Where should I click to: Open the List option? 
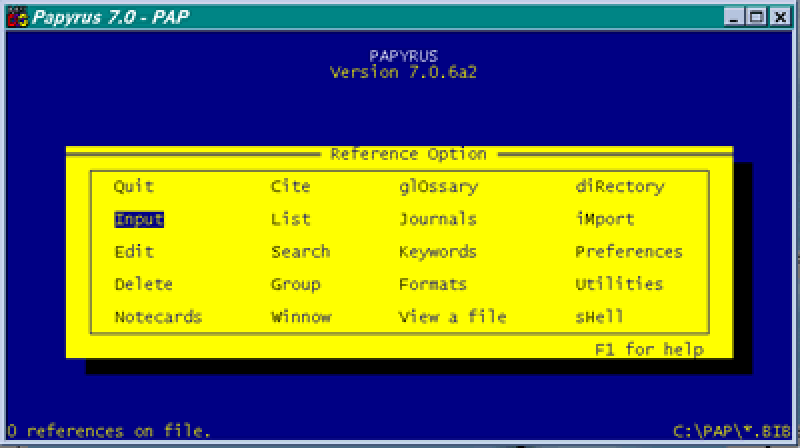pyautogui.click(x=290, y=219)
